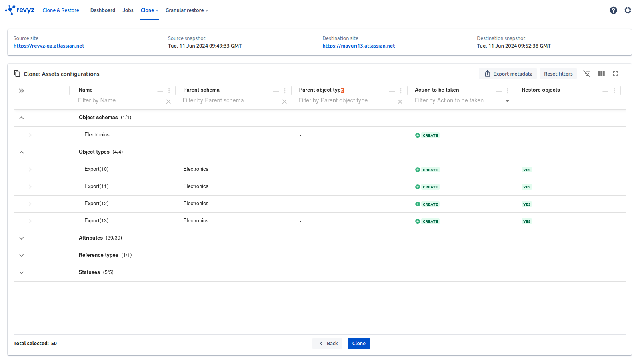Open the Clone menu

pyautogui.click(x=150, y=10)
